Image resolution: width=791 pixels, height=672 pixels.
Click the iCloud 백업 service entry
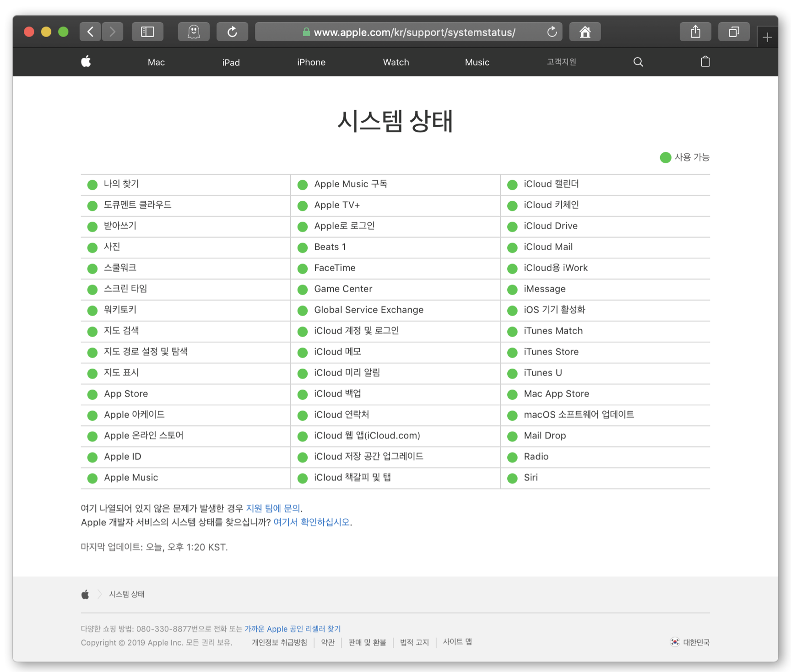[395, 394]
